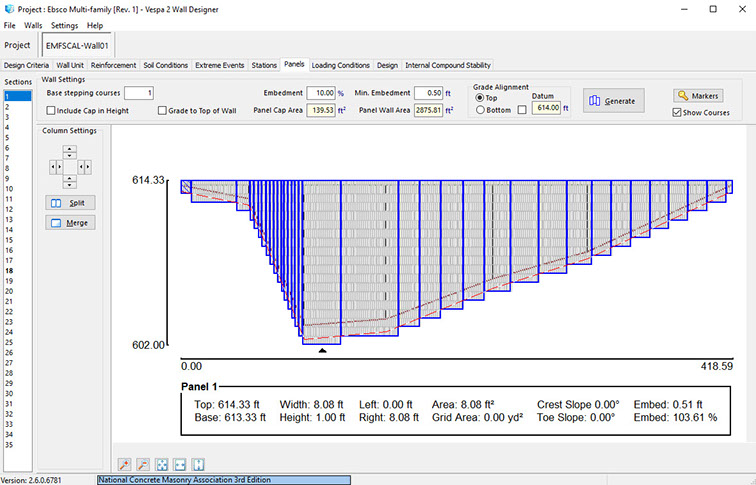756x485 pixels.
Task: Switch to the Reinforcement tab
Action: [114, 65]
